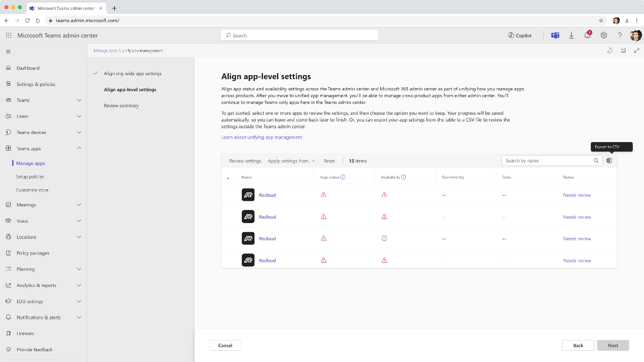The height and width of the screenshot is (362, 644).
Task: Click the App status info icon
Action: [343, 177]
